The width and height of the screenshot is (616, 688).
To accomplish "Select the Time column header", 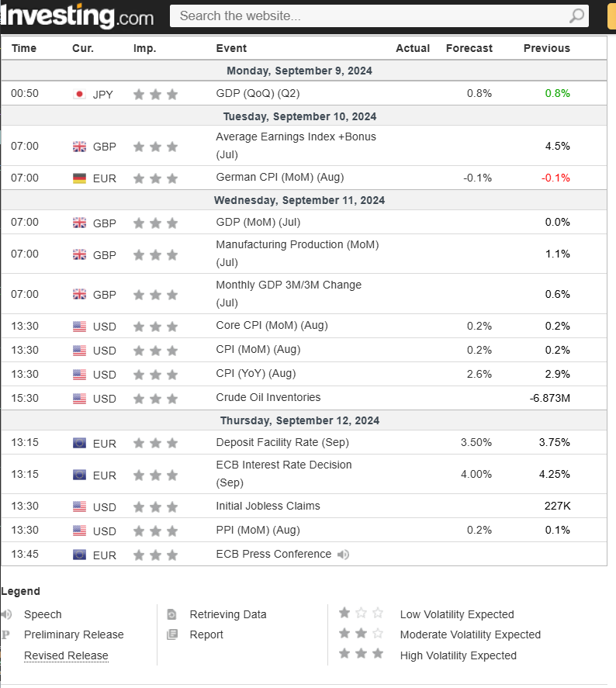I will 24,48.
